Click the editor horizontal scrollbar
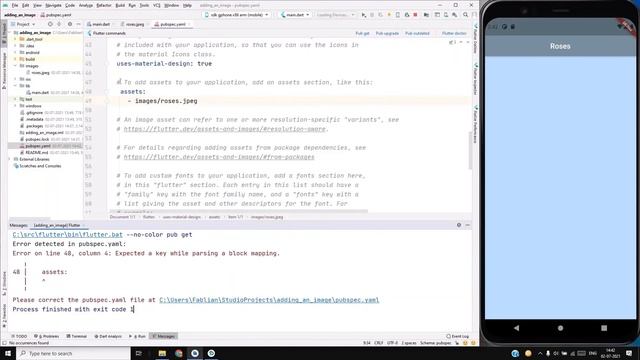Screen dimensions: 640x360 click(239, 211)
